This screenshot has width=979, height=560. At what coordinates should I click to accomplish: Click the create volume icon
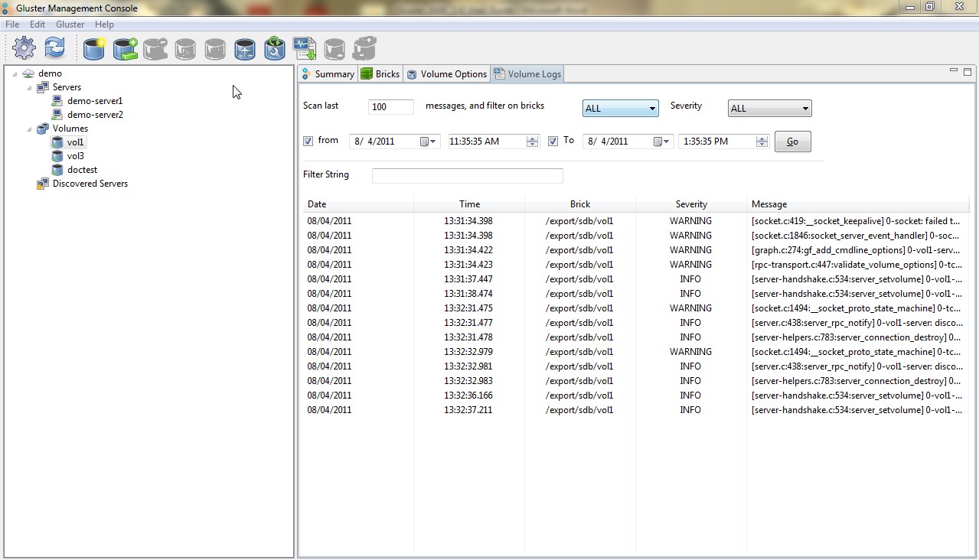pos(94,49)
